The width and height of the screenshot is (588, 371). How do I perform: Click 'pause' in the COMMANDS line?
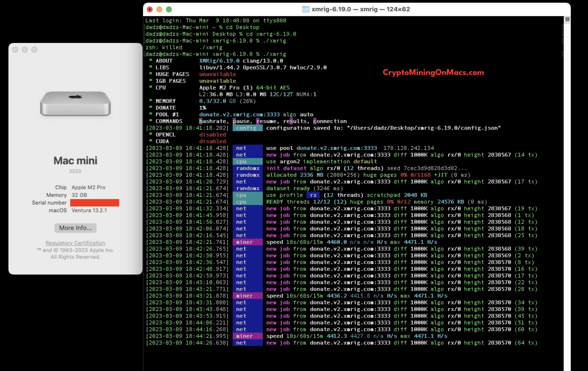tap(241, 121)
